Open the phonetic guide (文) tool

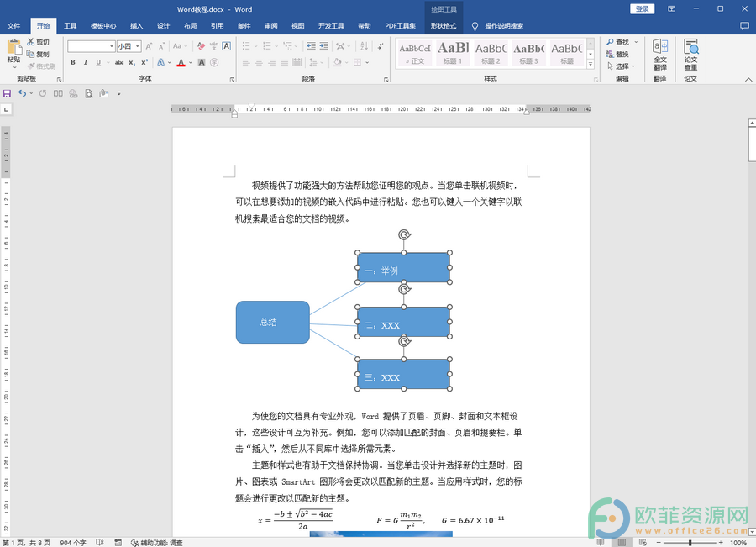click(213, 46)
